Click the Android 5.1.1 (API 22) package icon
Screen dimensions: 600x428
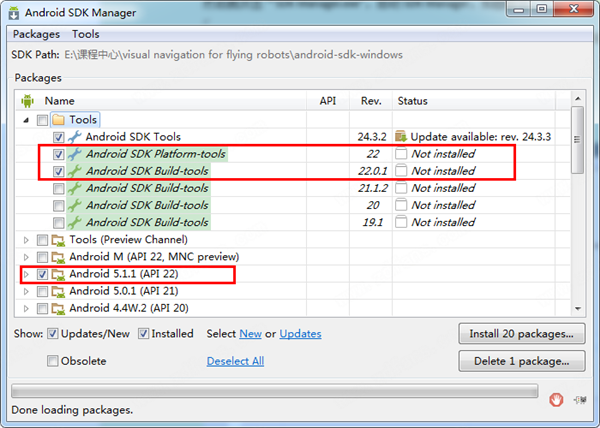tap(59, 274)
